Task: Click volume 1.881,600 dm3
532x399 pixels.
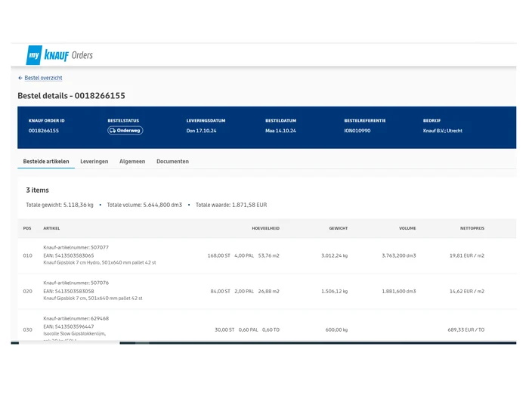Action: tap(399, 292)
